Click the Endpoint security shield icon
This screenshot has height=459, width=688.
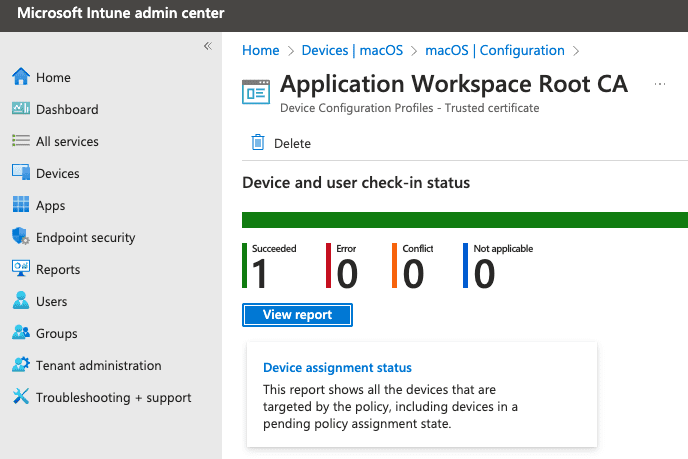tap(20, 237)
